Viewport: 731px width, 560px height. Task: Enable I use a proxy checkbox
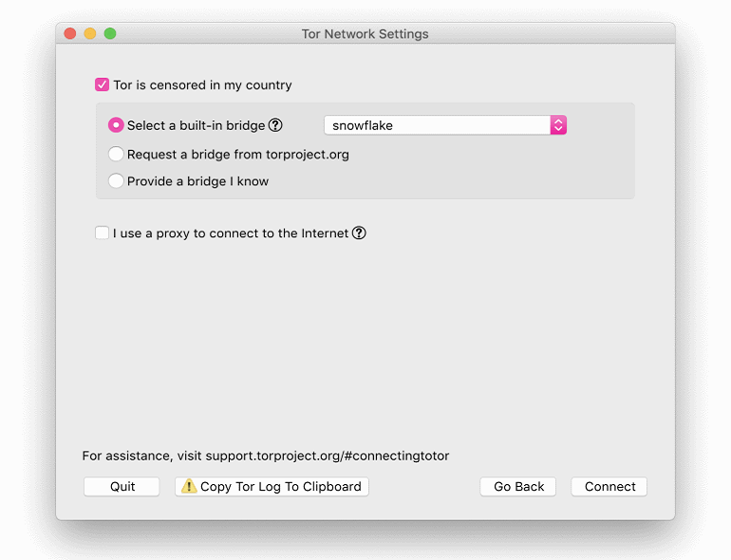tap(103, 233)
